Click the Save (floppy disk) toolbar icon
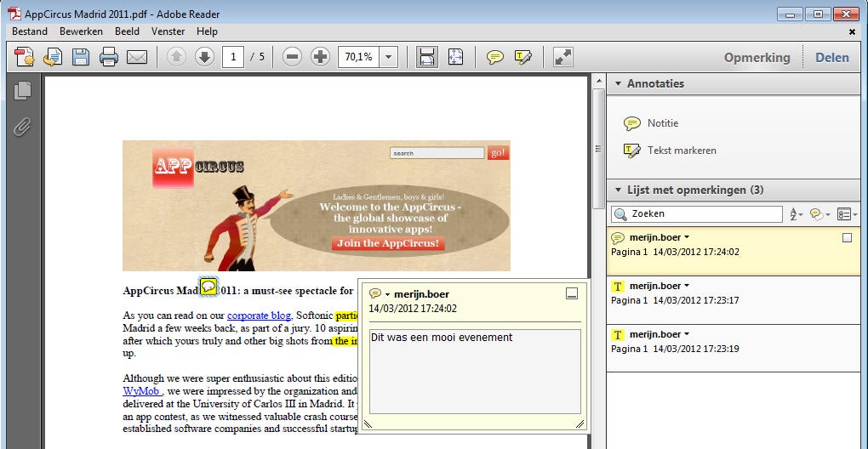Screen dimensions: 868x449 coord(81,57)
